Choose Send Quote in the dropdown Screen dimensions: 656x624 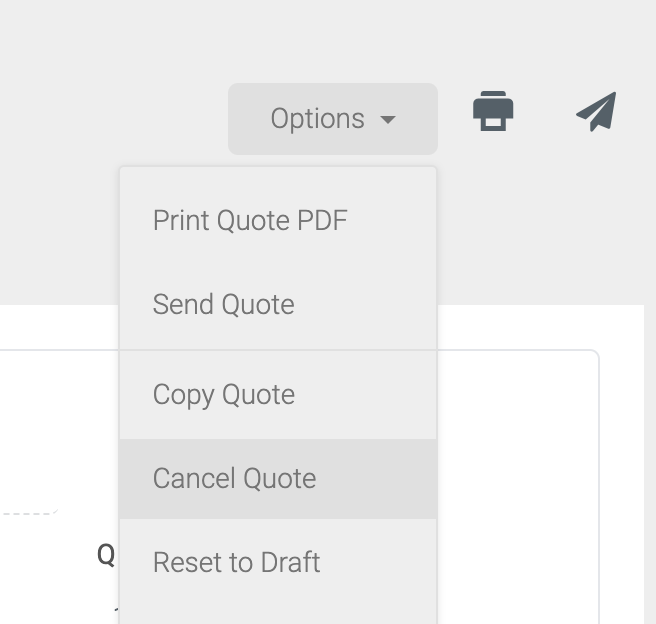224,304
